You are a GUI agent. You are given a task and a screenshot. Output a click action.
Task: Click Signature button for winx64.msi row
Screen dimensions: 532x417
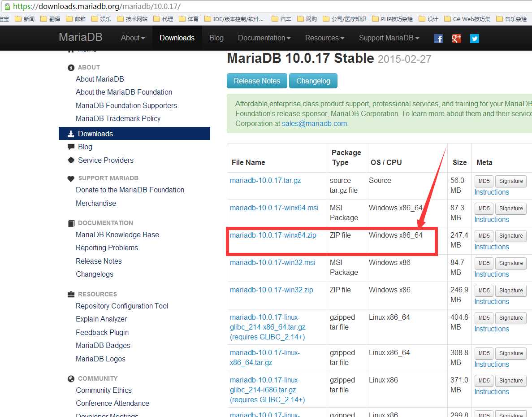[511, 208]
